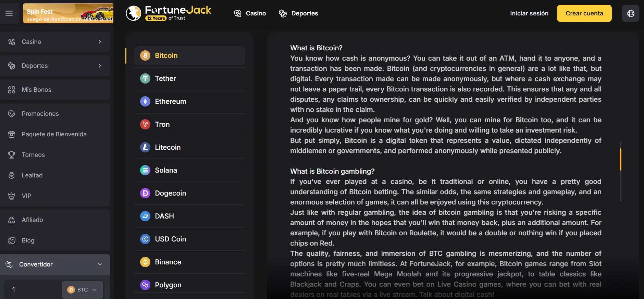The width and height of the screenshot is (644, 299).
Task: Open Casino in the top navigation
Action: 250,13
